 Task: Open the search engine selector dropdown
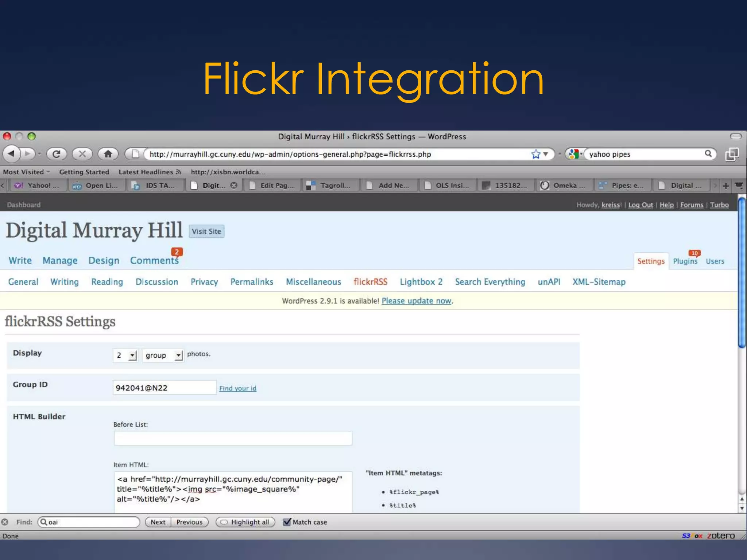point(575,154)
